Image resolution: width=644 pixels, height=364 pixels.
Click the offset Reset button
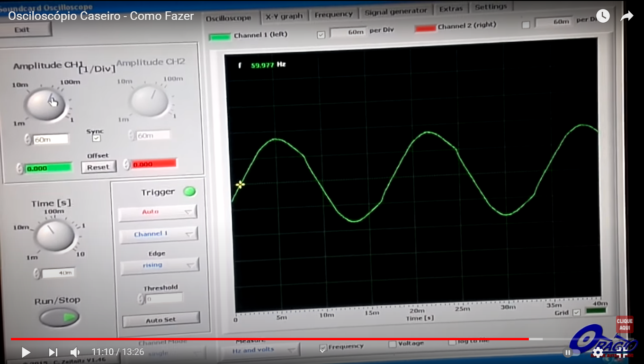click(x=98, y=167)
